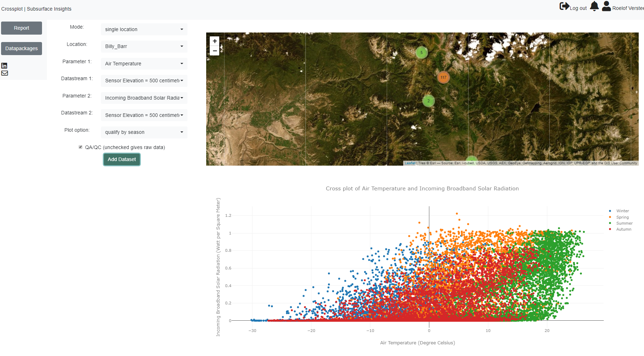This screenshot has width=644, height=356.
Task: Open the Plot option dropdown set to qualify by season
Action: point(144,132)
